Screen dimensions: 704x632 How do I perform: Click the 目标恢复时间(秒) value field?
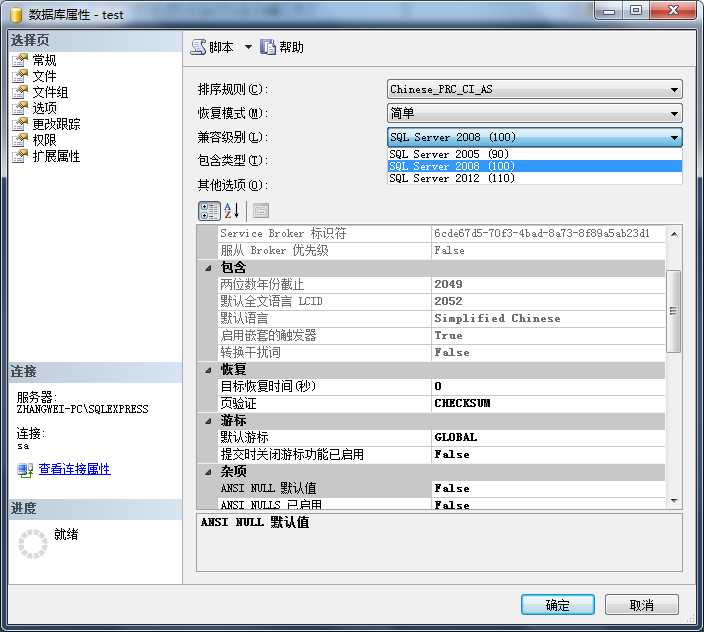pos(548,386)
